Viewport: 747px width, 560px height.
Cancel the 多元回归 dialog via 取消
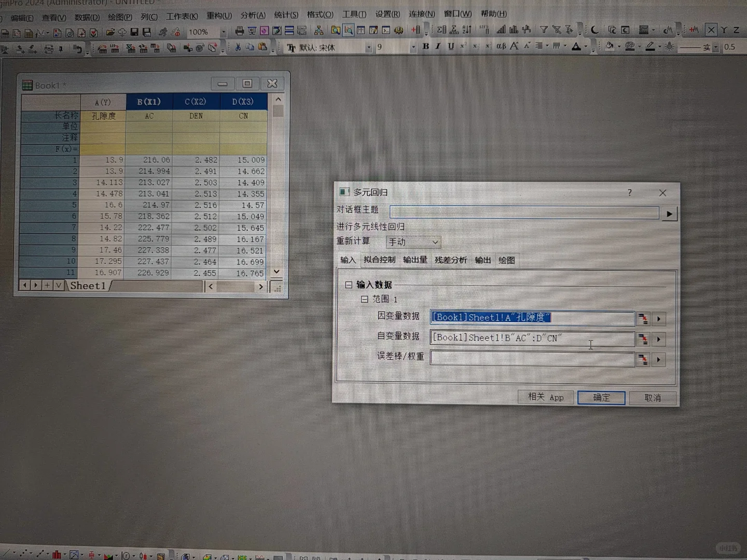[x=653, y=398]
